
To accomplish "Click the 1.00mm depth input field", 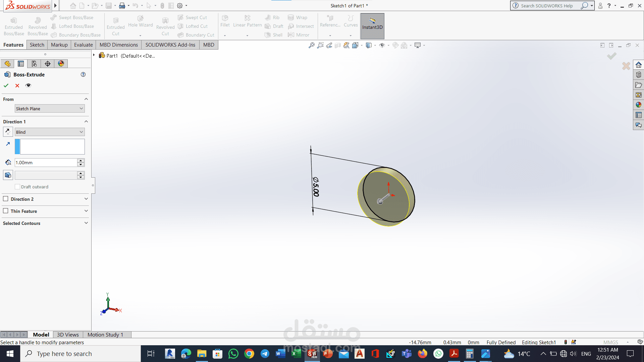I will coord(46,163).
